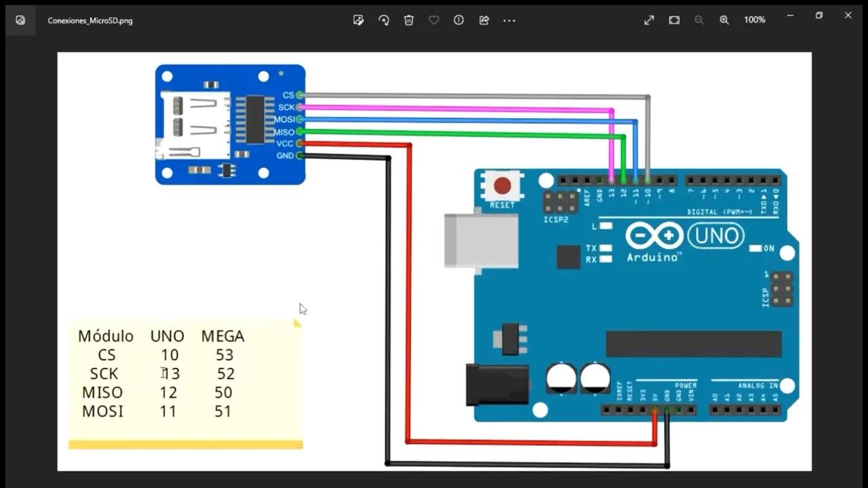868x488 pixels.
Task: Open the Edit image tool
Action: click(x=358, y=20)
